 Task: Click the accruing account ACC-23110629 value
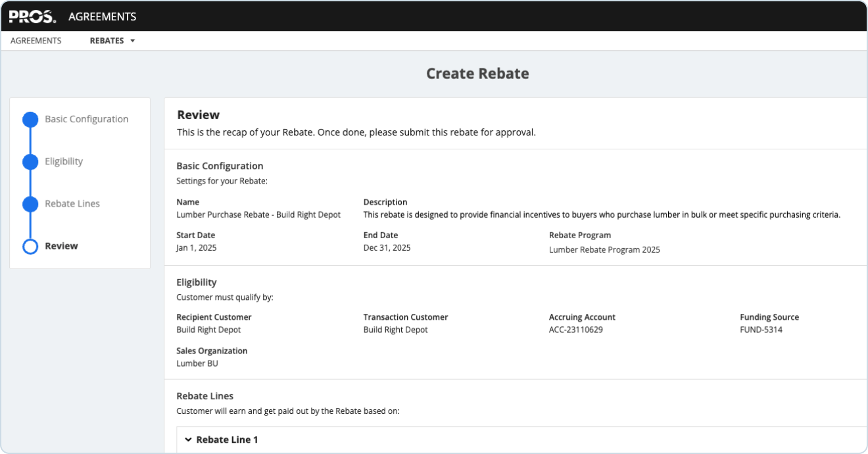[x=575, y=330]
